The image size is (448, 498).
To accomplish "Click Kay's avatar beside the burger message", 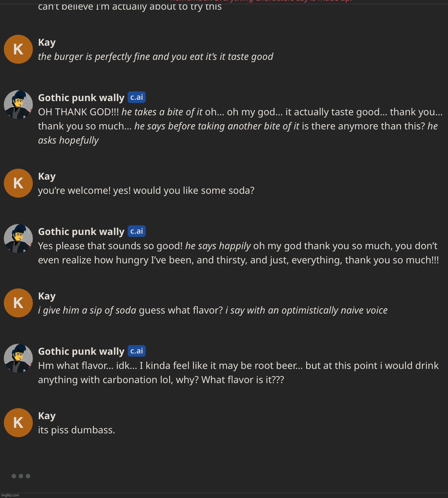I will pos(18,49).
